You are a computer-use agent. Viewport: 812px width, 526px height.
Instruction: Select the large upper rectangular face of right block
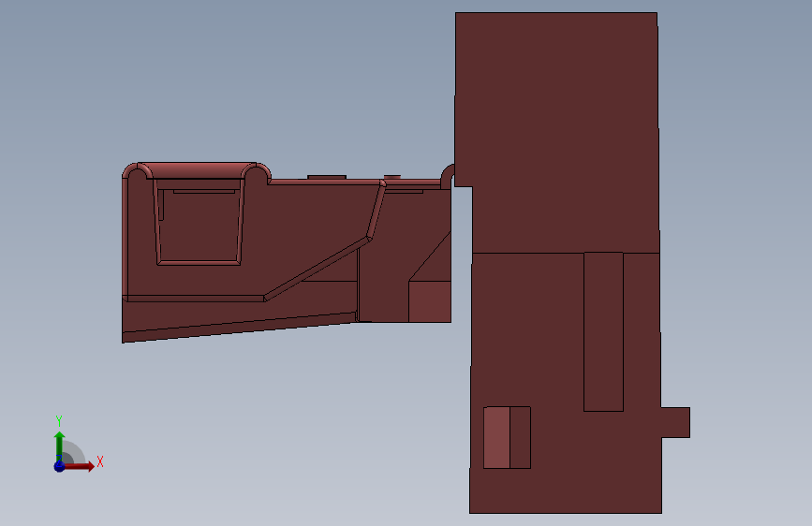(556, 132)
